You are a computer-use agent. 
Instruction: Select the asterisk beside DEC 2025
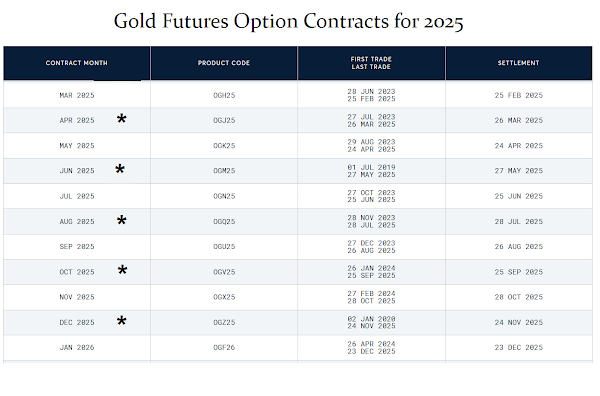point(121,321)
